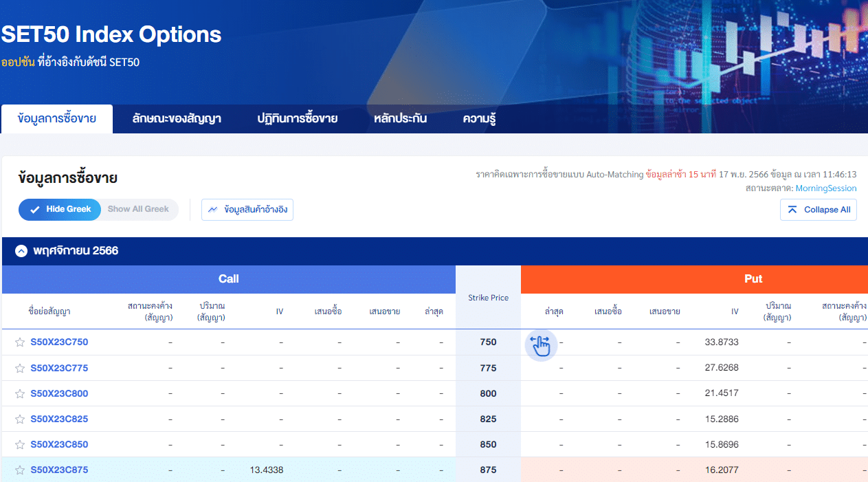The height and width of the screenshot is (482, 868).
Task: Click the chart icon in the ข้อมูลสินค้าอ้างอิง button
Action: point(212,209)
